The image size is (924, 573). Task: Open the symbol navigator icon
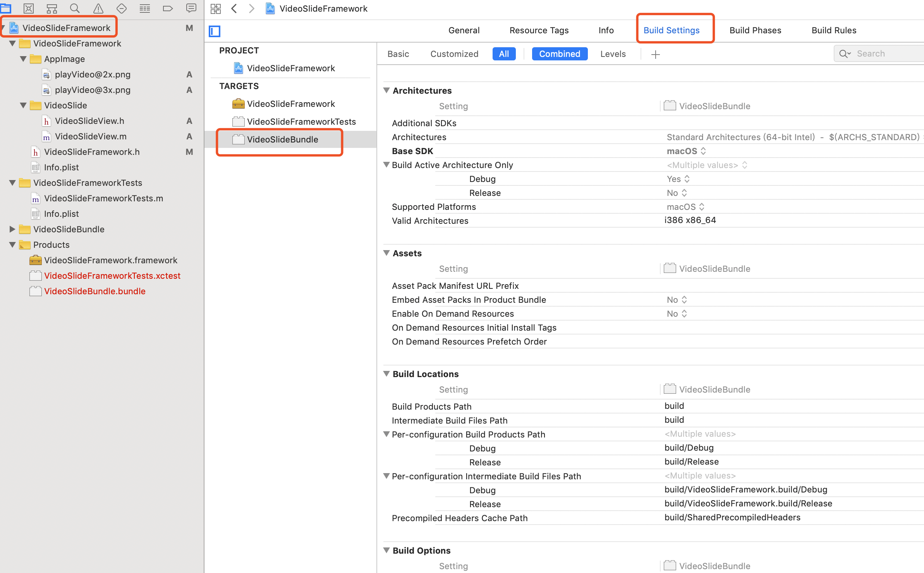(x=52, y=8)
